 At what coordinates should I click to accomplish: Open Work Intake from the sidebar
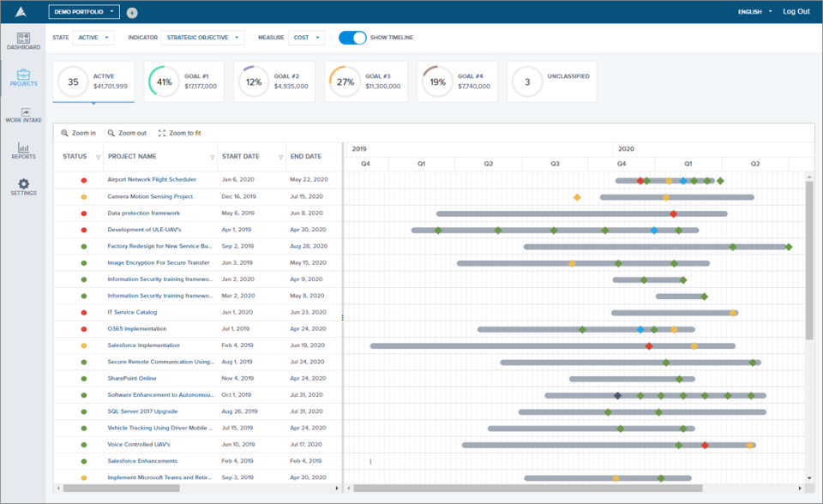[23, 114]
